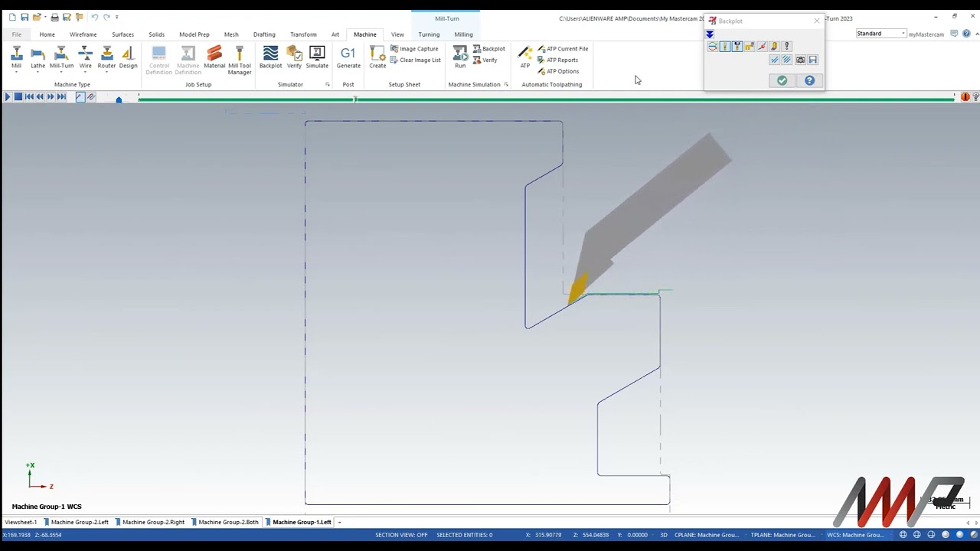
Task: Open ATP Current File
Action: [563, 49]
